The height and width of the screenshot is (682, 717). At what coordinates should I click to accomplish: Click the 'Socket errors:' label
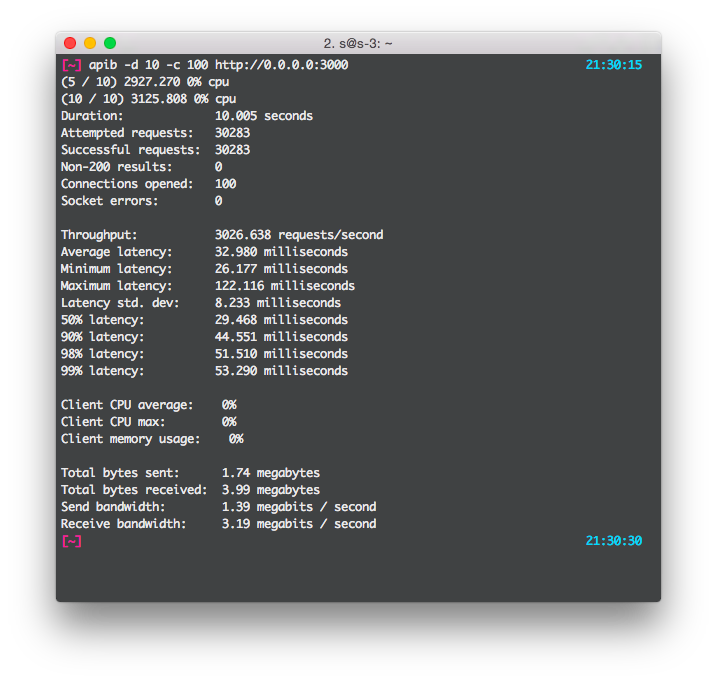click(x=110, y=201)
